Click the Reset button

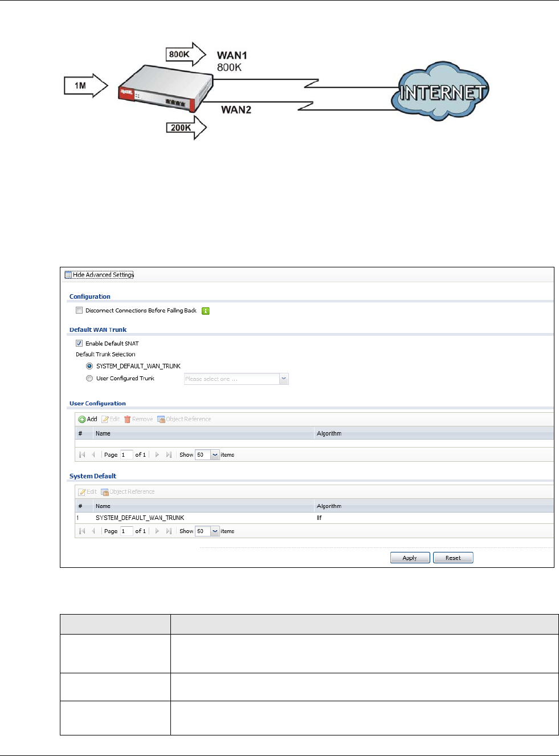click(453, 558)
